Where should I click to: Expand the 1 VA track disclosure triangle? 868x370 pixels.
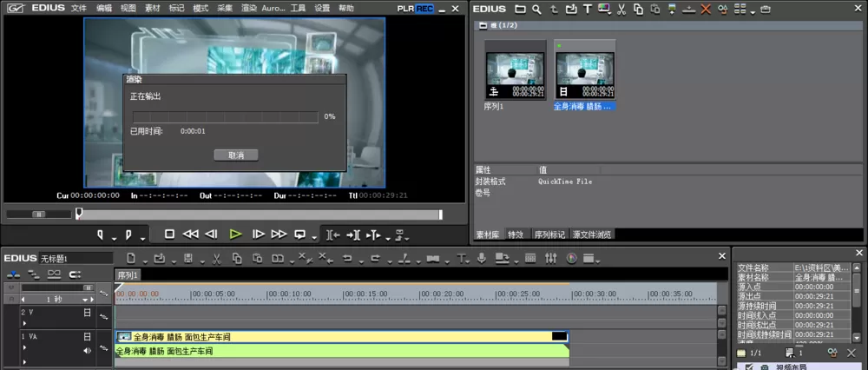click(23, 347)
